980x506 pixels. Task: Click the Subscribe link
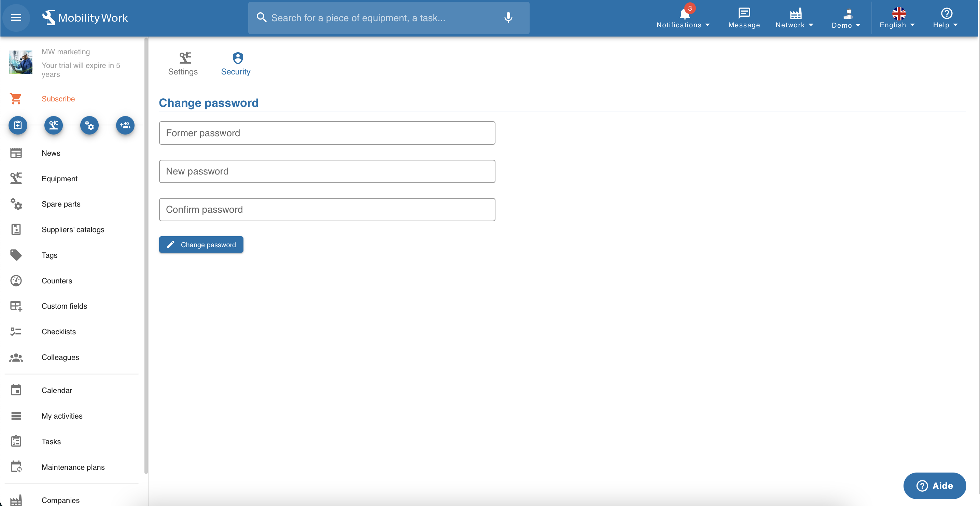pyautogui.click(x=58, y=99)
